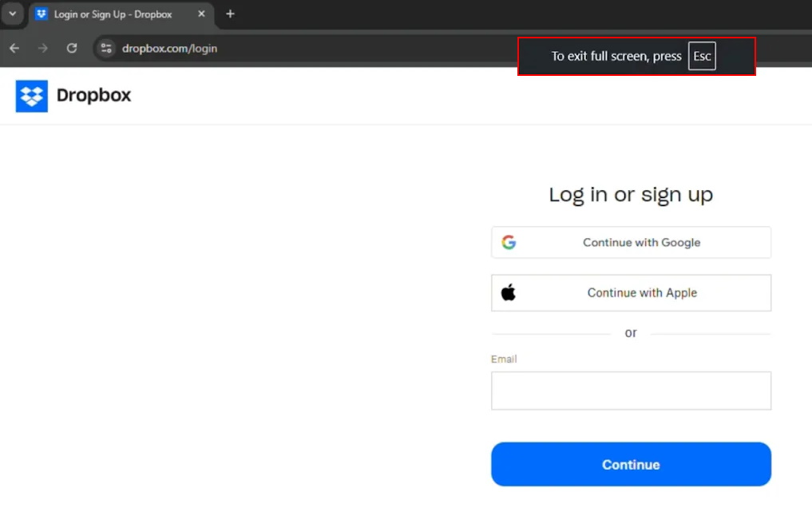Viewport: 812px width, 524px height.
Task: Click inside the Email input field
Action: (631, 390)
